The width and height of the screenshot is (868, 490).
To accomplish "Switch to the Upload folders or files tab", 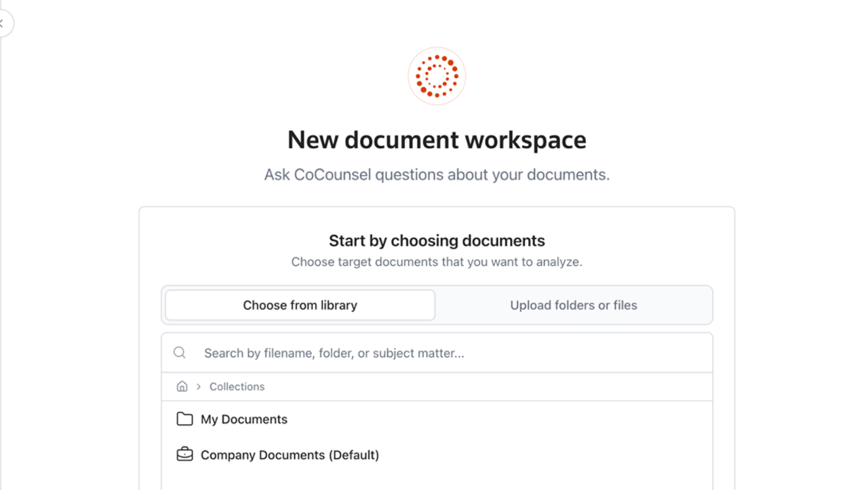I will tap(573, 305).
